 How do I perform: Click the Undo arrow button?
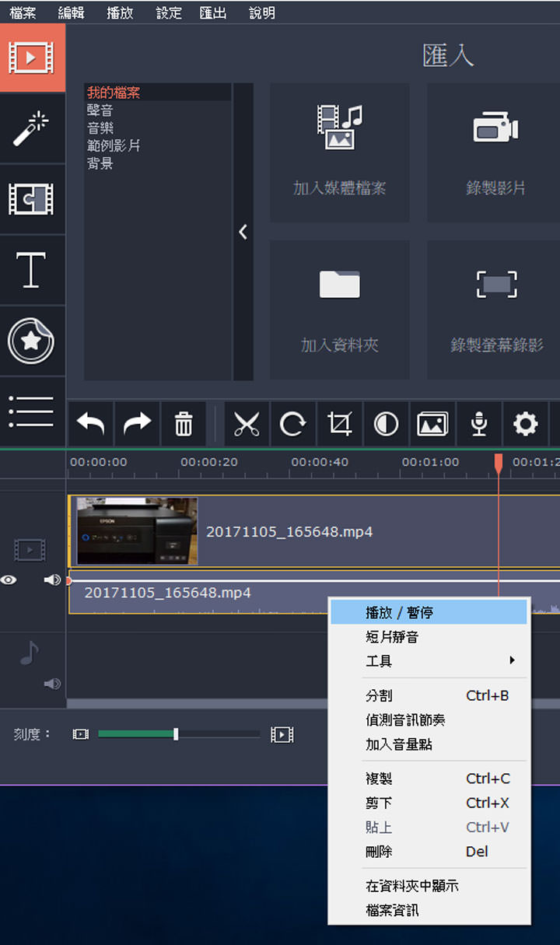(90, 424)
